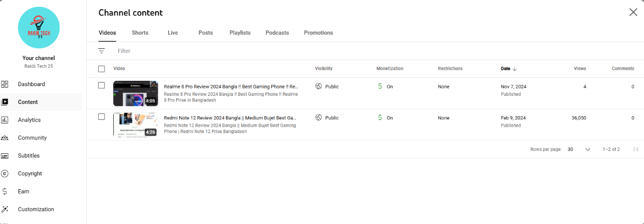
Task: Open the Copyright section in sidebar
Action: (x=41, y=174)
